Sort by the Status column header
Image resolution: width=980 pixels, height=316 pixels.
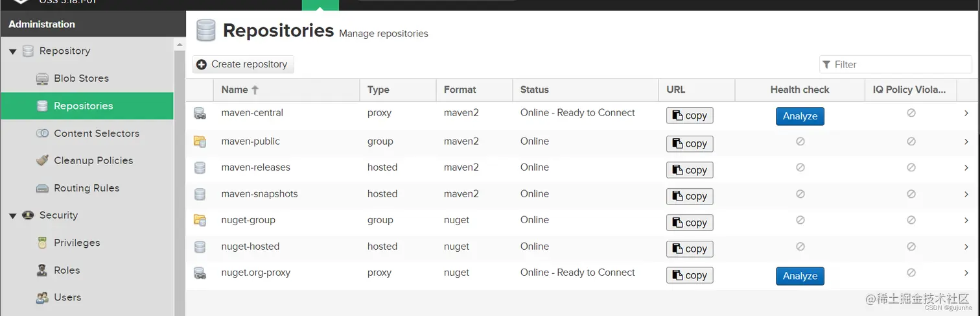tap(585, 90)
